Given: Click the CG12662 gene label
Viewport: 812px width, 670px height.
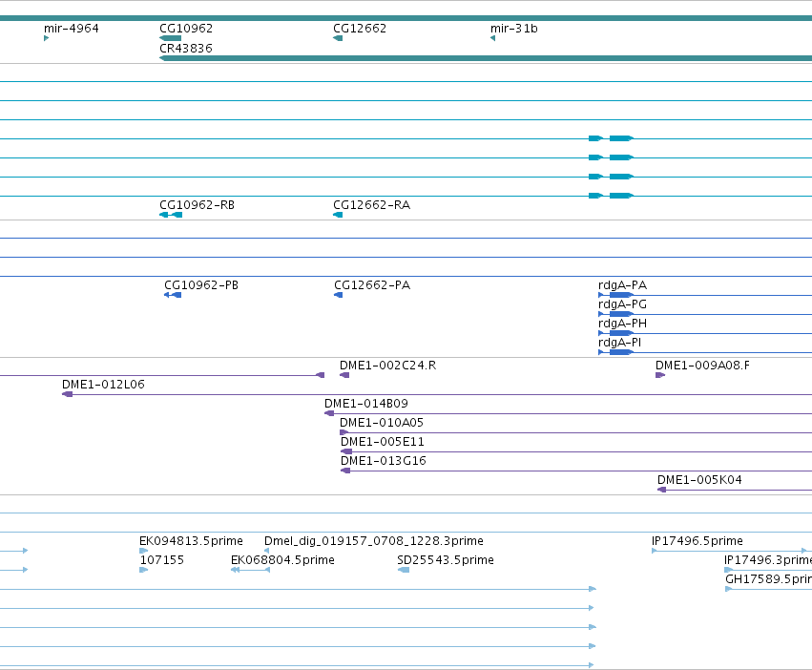Looking at the screenshot, I should (360, 29).
